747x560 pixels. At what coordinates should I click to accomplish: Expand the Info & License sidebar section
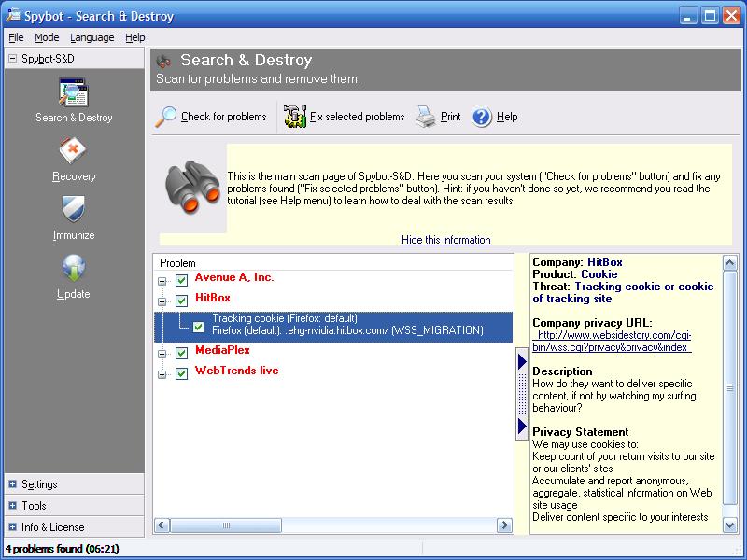pos(12,527)
